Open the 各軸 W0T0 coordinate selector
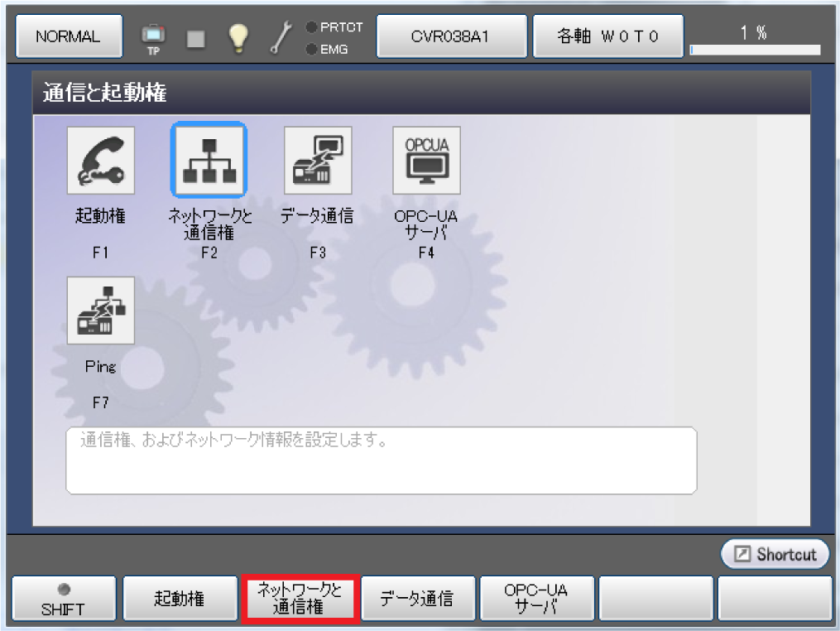Viewport: 840px width, 631px height. pos(608,37)
